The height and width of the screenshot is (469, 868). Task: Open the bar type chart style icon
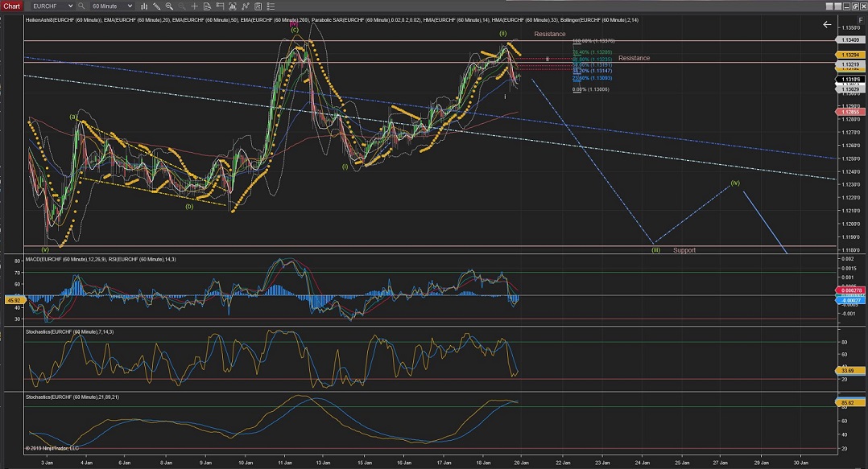click(x=146, y=6)
